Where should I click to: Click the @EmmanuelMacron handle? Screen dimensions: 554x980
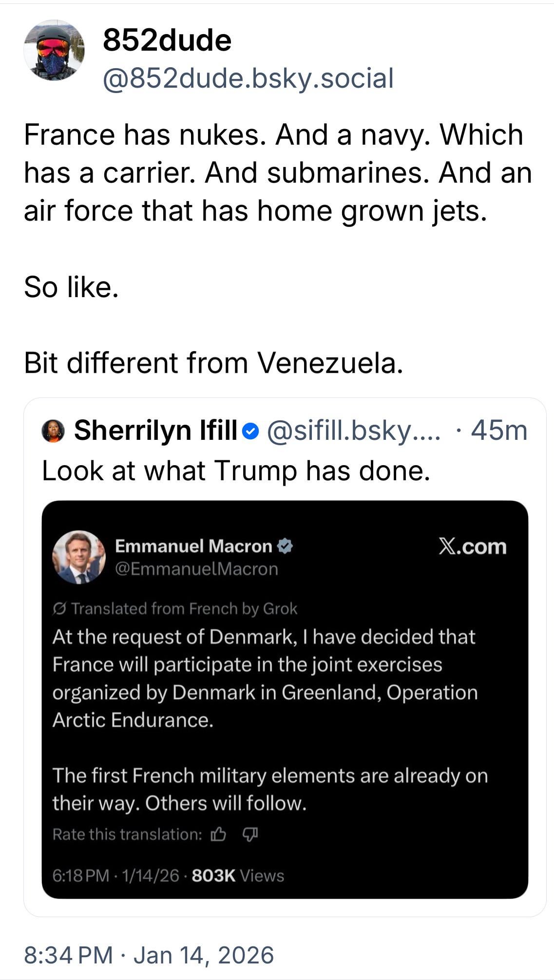196,569
